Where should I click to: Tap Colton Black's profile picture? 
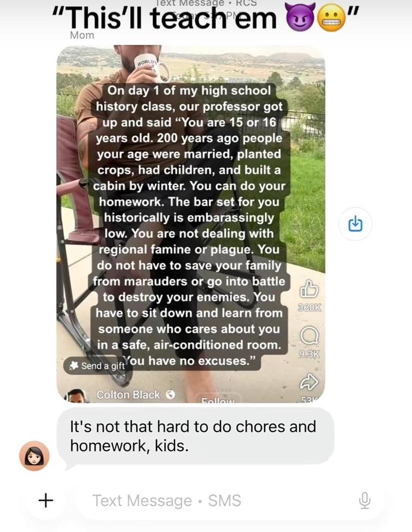tap(76, 396)
